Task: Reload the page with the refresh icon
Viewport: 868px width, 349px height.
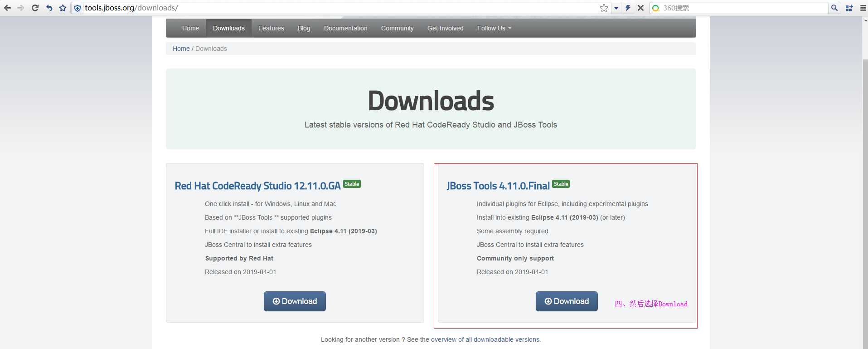Action: [35, 8]
